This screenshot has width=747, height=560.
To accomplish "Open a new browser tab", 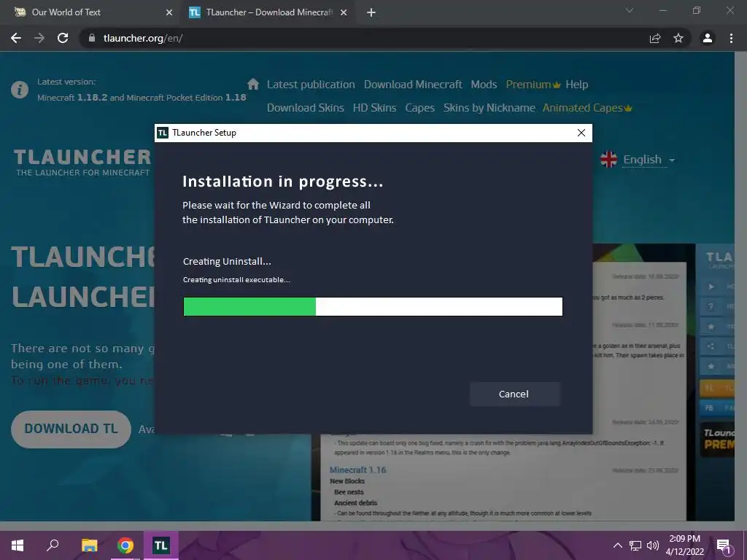I will pos(371,12).
